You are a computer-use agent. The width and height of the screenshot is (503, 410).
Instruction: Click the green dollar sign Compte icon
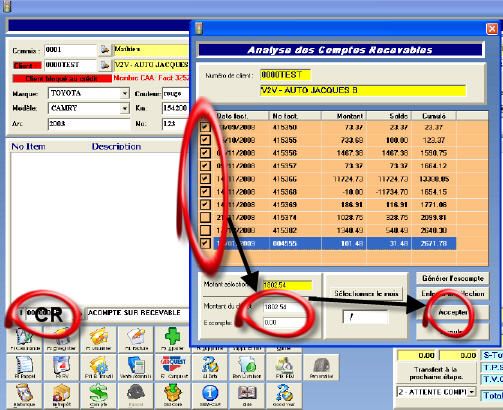tap(99, 395)
